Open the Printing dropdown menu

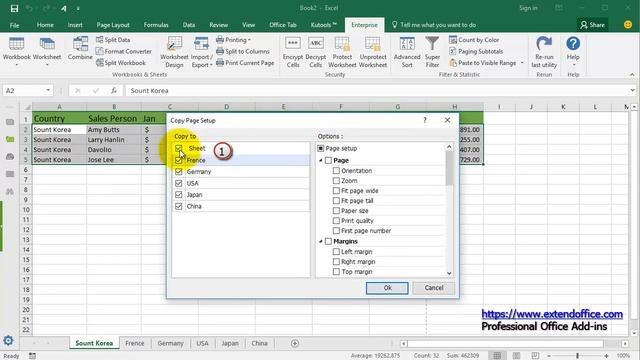click(x=233, y=40)
